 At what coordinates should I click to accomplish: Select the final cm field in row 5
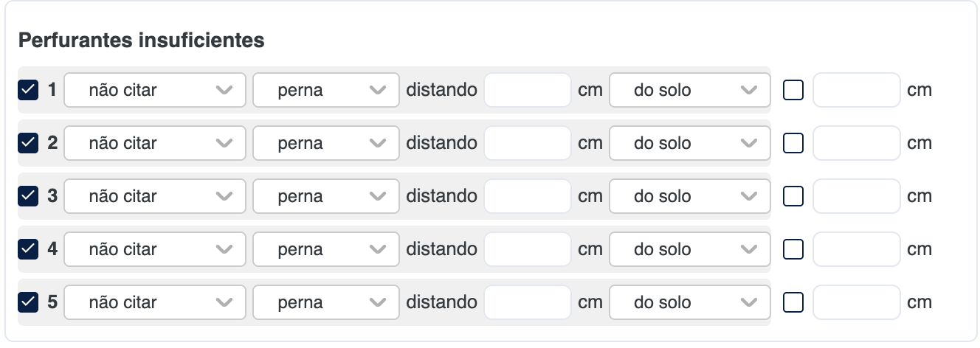pos(857,302)
